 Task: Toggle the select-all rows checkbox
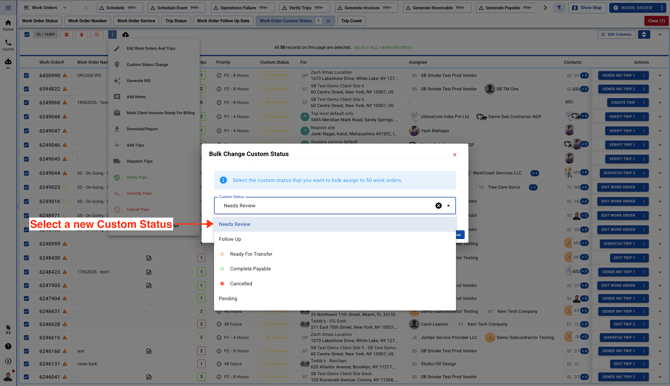[x=27, y=35]
